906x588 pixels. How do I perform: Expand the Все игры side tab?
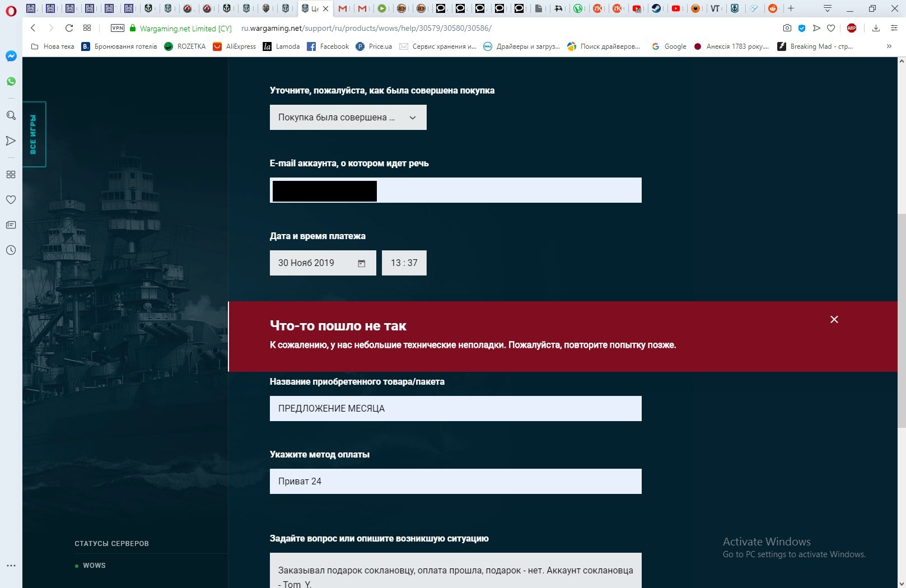[34, 134]
